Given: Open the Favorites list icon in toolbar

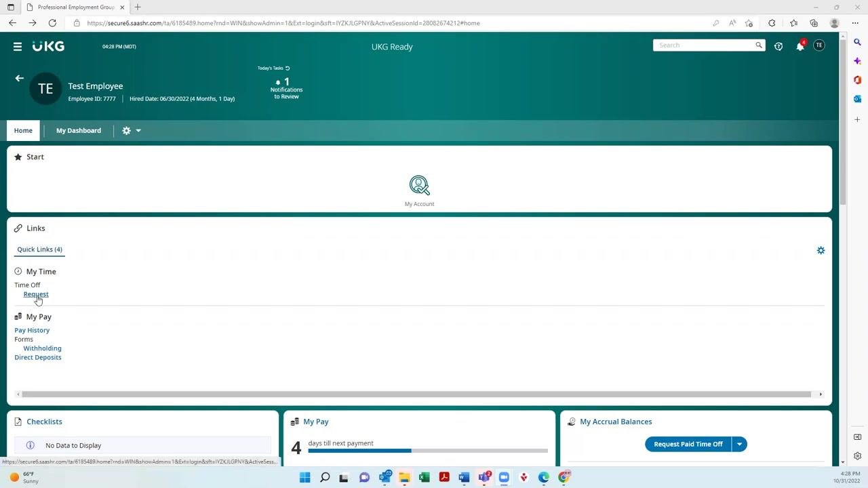Looking at the screenshot, I should pos(793,23).
